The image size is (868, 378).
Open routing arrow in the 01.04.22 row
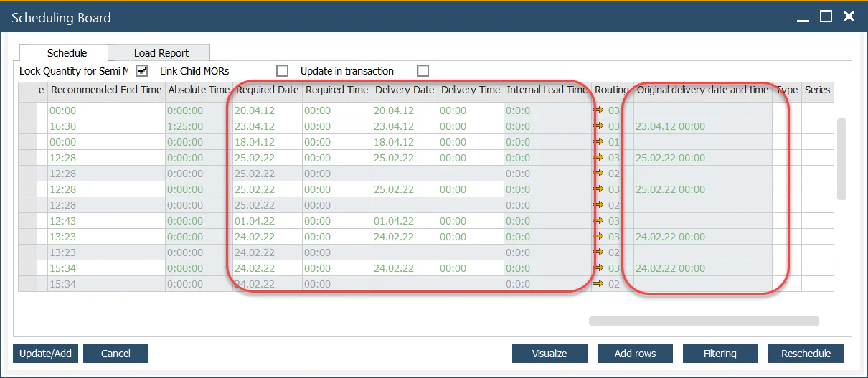click(x=599, y=221)
